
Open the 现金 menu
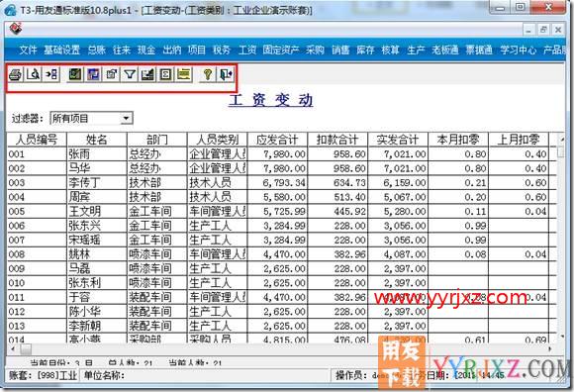tap(146, 49)
